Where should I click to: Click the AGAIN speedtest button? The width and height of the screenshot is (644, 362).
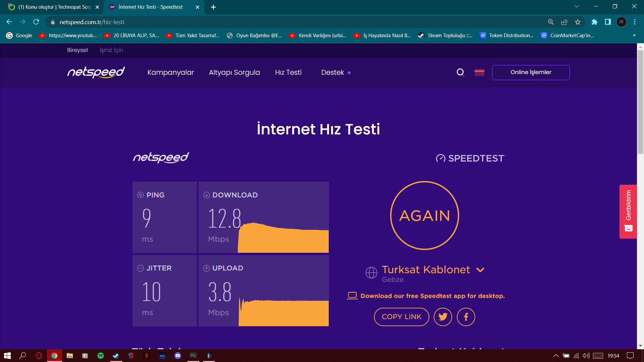425,216
